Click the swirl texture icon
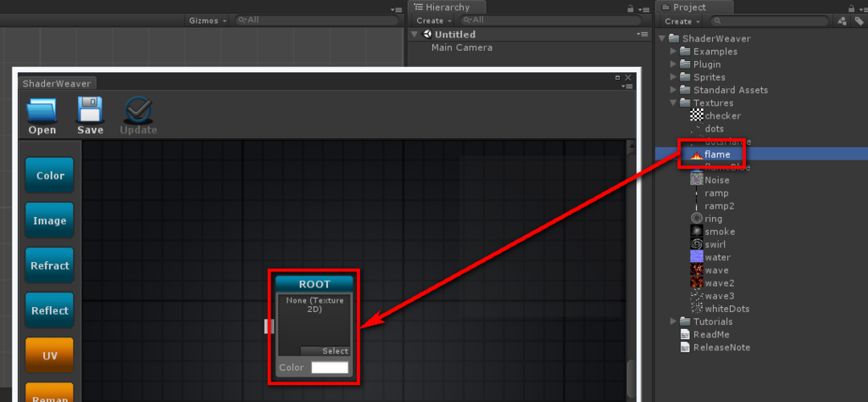This screenshot has height=402, width=868. click(697, 244)
